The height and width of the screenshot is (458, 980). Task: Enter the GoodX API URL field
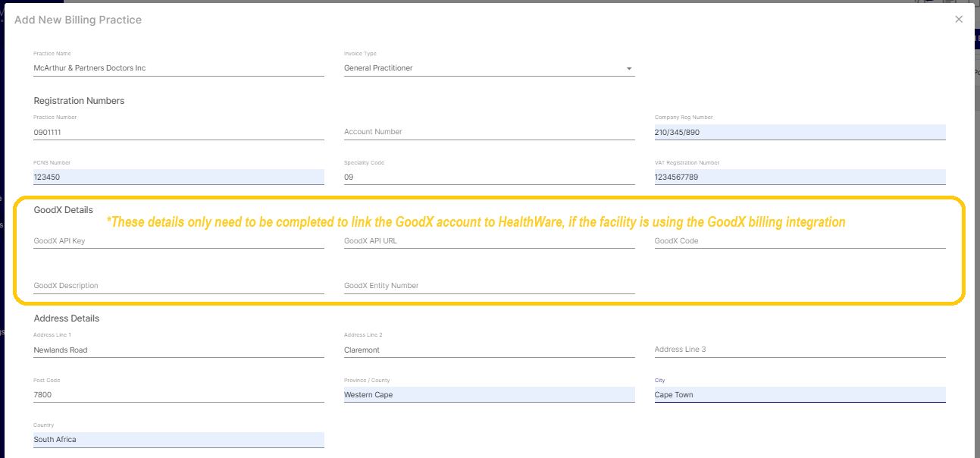pyautogui.click(x=489, y=241)
